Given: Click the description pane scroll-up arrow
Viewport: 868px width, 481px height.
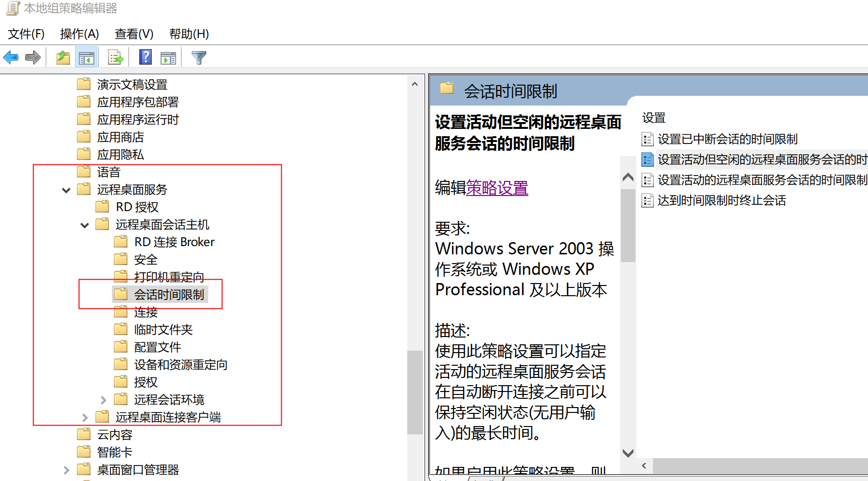Looking at the screenshot, I should (628, 178).
